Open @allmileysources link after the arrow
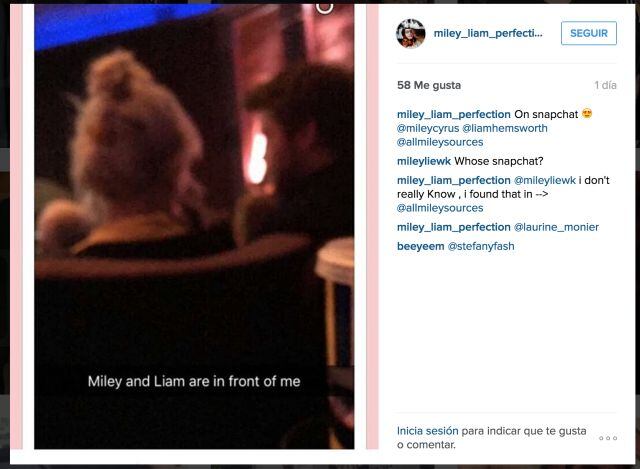The height and width of the screenshot is (469, 640). (440, 208)
